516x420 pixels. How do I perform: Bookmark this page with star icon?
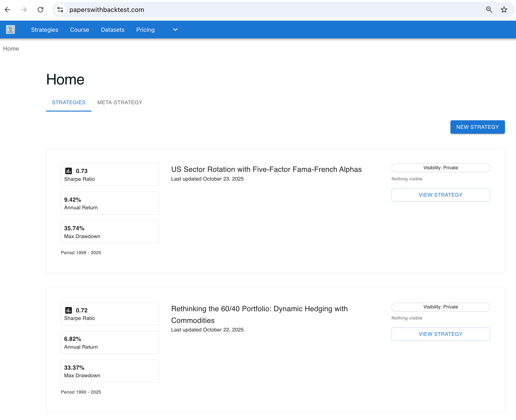click(504, 10)
